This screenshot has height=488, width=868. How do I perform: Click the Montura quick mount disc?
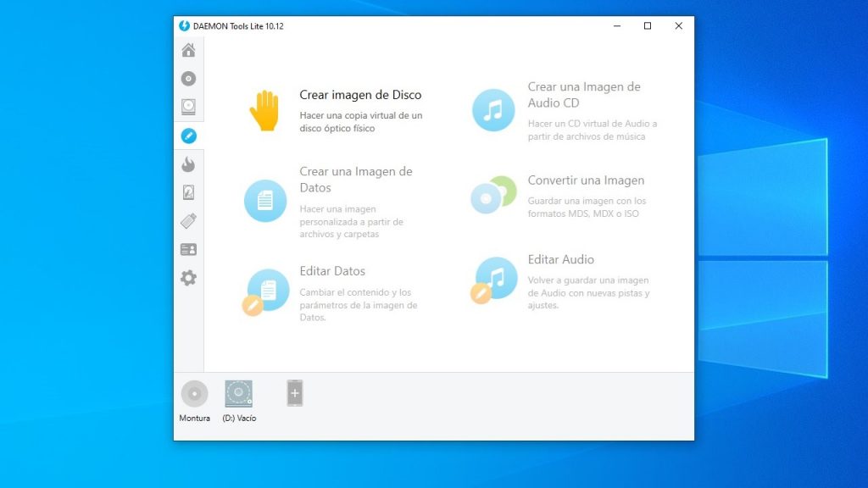point(194,393)
